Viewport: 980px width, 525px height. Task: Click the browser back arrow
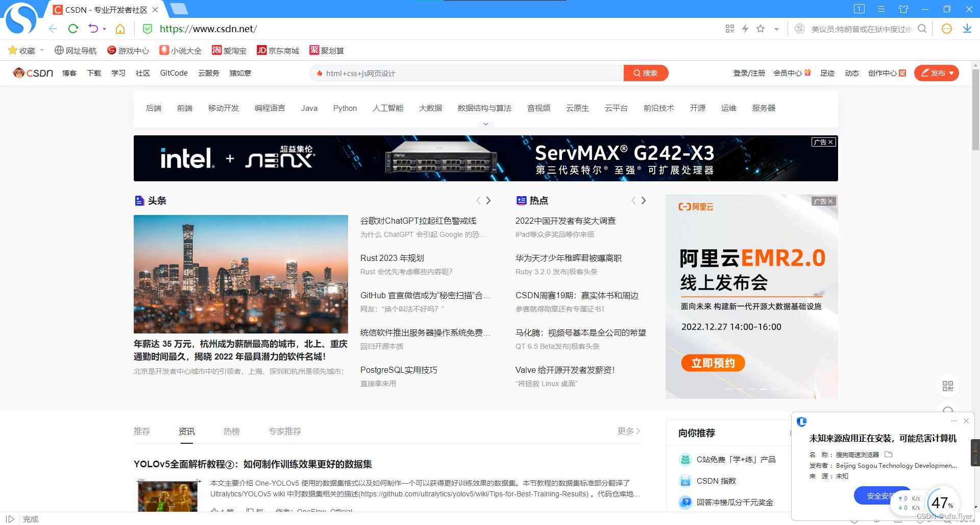point(53,29)
